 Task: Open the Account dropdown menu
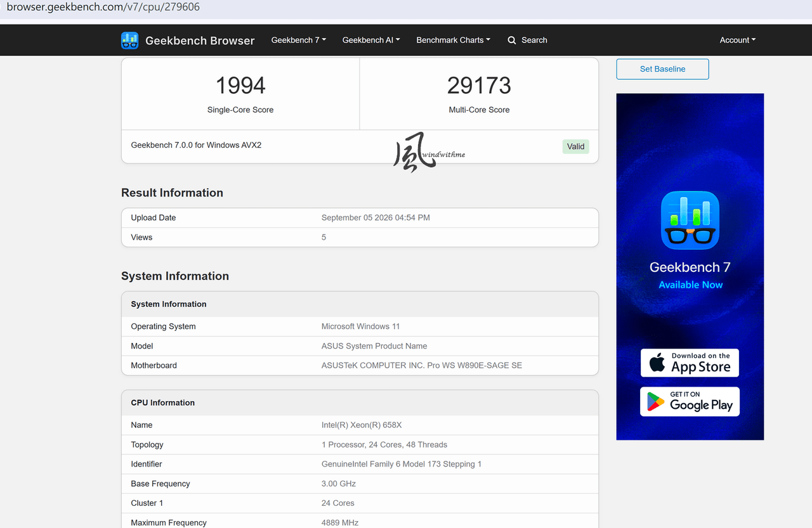[738, 40]
